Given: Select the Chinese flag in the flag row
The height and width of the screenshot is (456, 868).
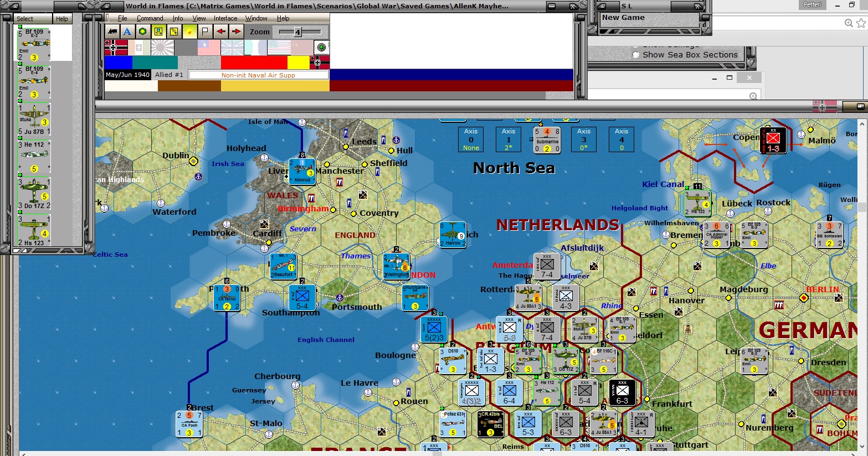Looking at the screenshot, I should coord(209,48).
